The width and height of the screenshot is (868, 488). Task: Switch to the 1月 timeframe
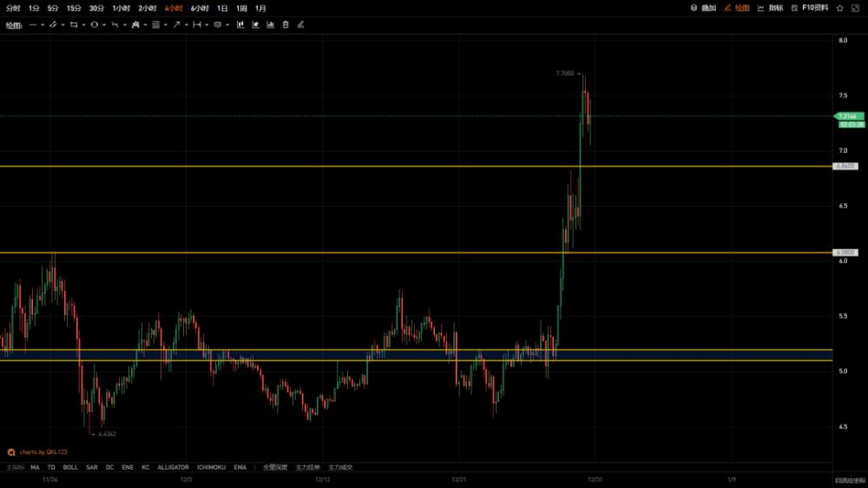pos(260,9)
